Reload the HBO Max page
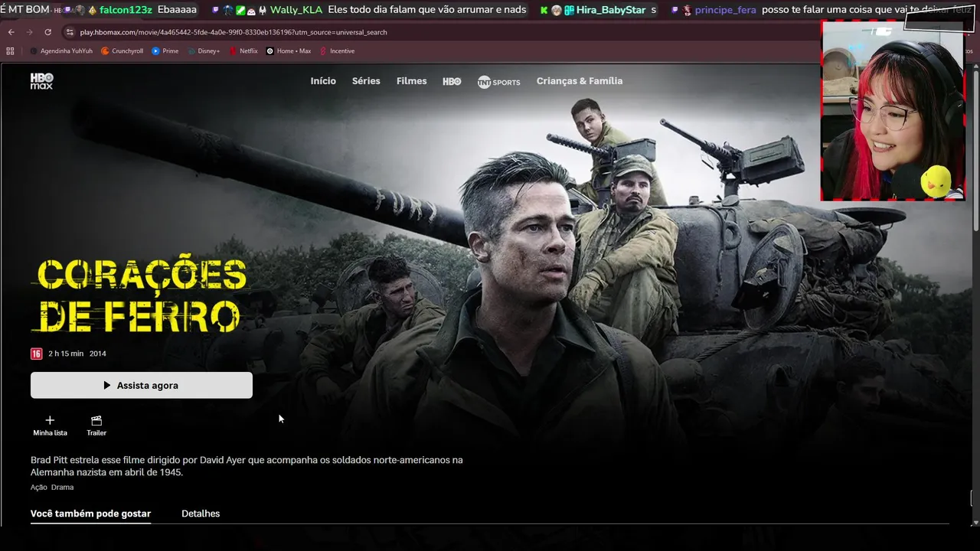The image size is (980, 551). pos(47,32)
